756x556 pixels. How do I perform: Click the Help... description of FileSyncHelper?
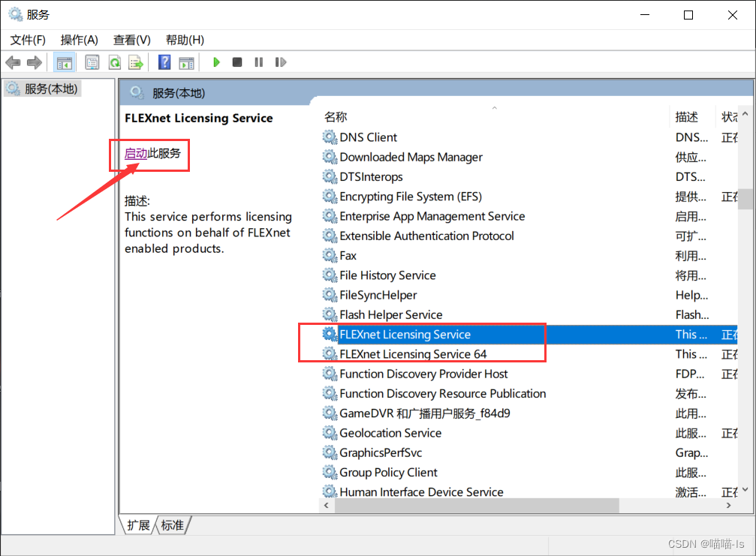tap(691, 295)
